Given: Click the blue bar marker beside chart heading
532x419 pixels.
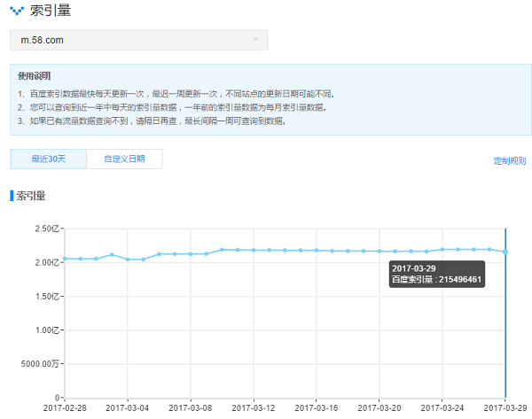Looking at the screenshot, I should coord(12,195).
